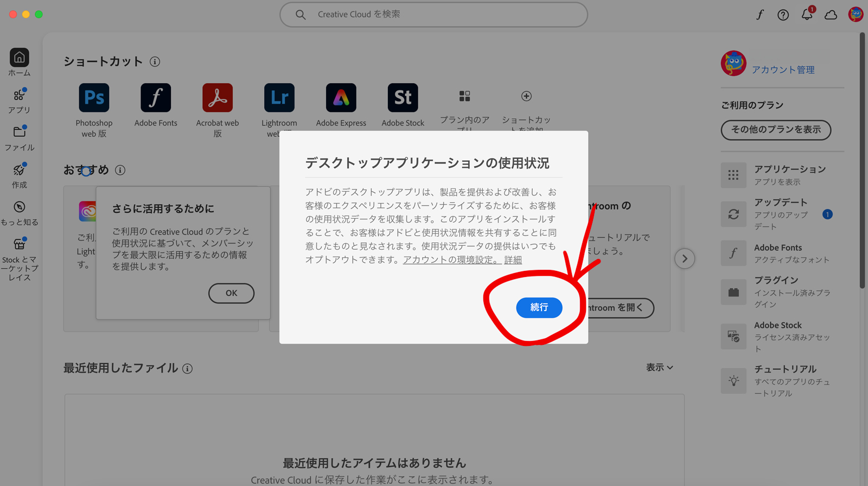Click the fonts icon in top bar
This screenshot has width=868, height=486.
point(760,15)
